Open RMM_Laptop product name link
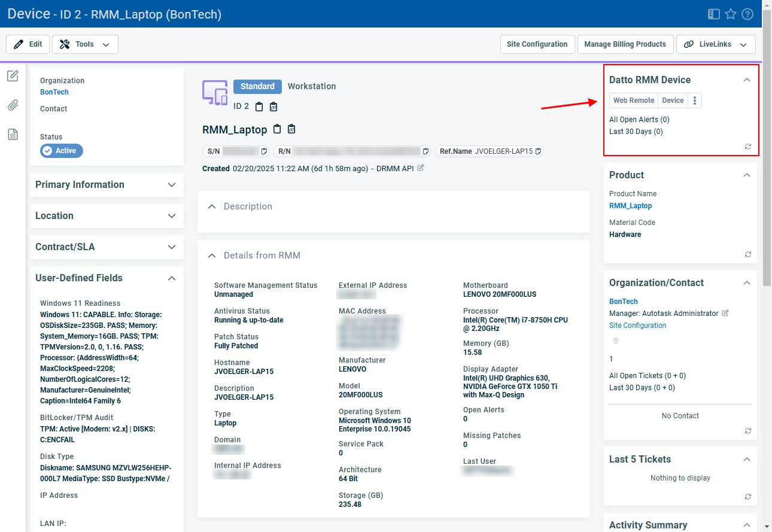Viewport: 772px width, 532px height. (630, 206)
